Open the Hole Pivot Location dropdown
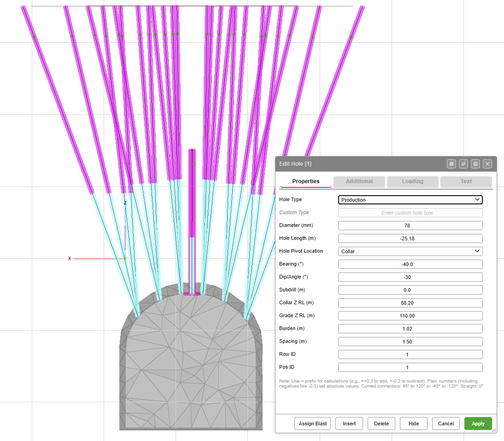The width and height of the screenshot is (504, 441). coord(410,251)
